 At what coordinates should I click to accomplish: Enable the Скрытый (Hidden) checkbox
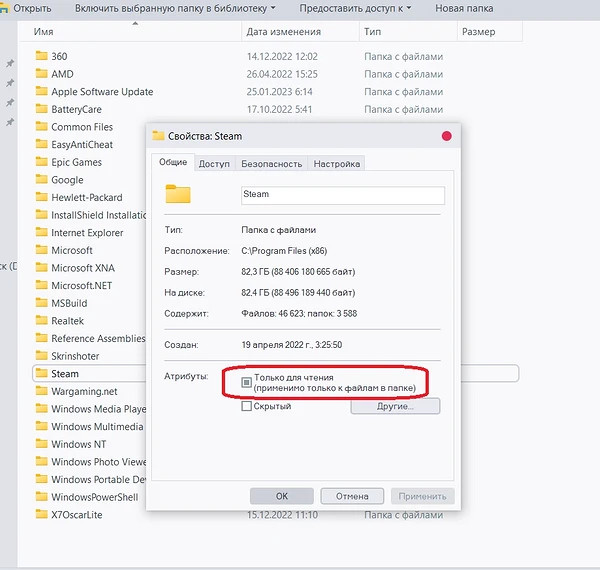pos(247,406)
